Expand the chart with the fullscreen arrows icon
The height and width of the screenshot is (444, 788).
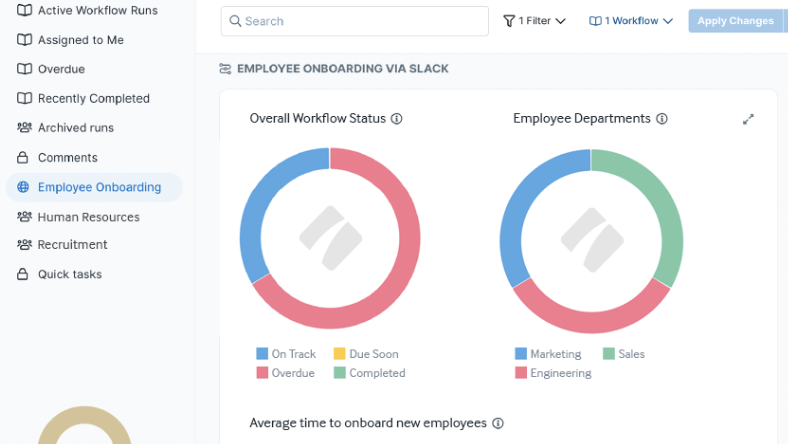tap(748, 119)
